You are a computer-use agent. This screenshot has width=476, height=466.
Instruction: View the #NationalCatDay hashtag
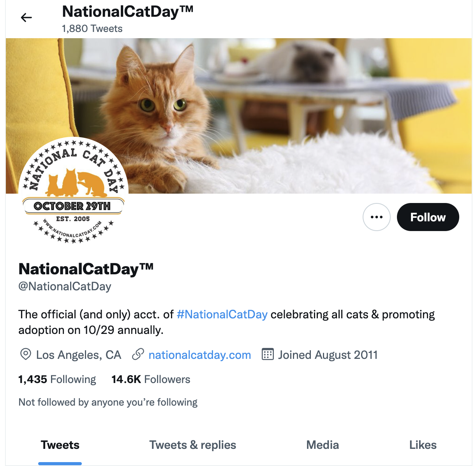222,314
